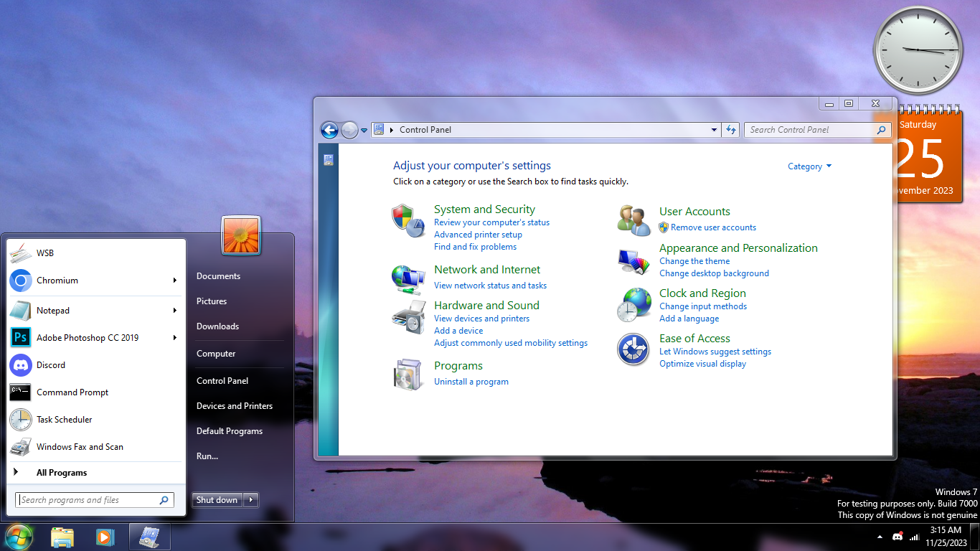Viewport: 980px width, 551px height.
Task: Click the Change desktop background link
Action: [714, 273]
